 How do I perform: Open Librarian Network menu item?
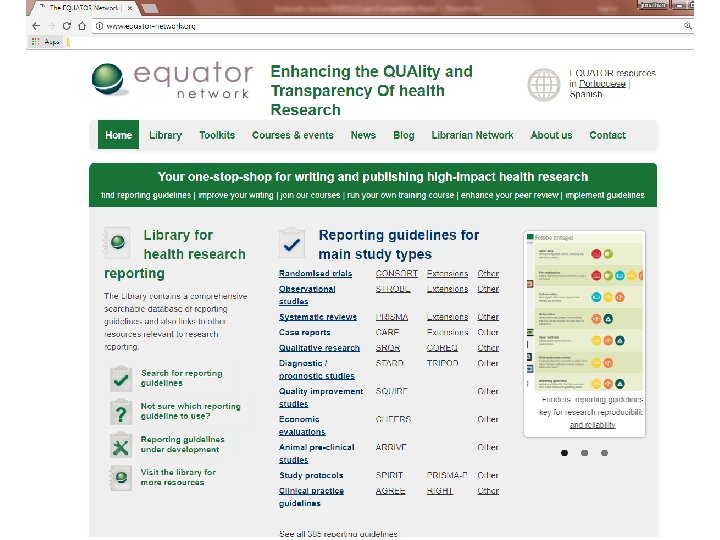pyautogui.click(x=472, y=135)
